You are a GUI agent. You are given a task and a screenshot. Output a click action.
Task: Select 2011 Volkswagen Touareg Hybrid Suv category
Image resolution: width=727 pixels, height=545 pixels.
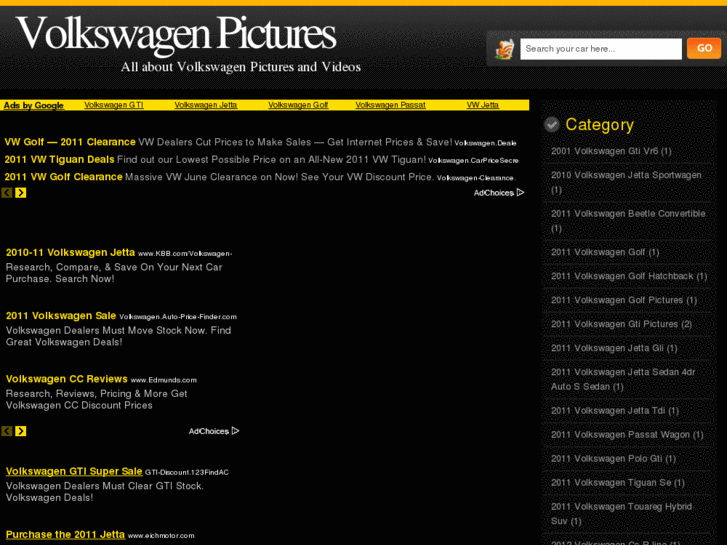[621, 514]
